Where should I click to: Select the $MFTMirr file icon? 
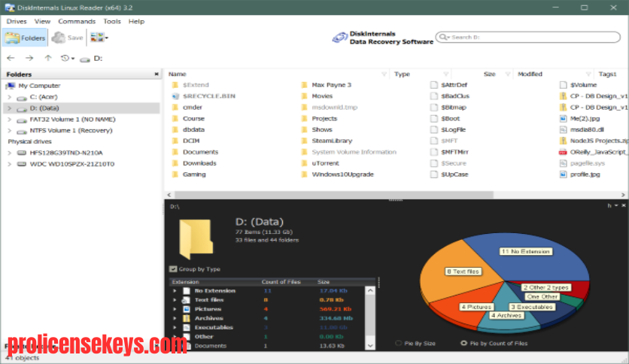click(433, 152)
